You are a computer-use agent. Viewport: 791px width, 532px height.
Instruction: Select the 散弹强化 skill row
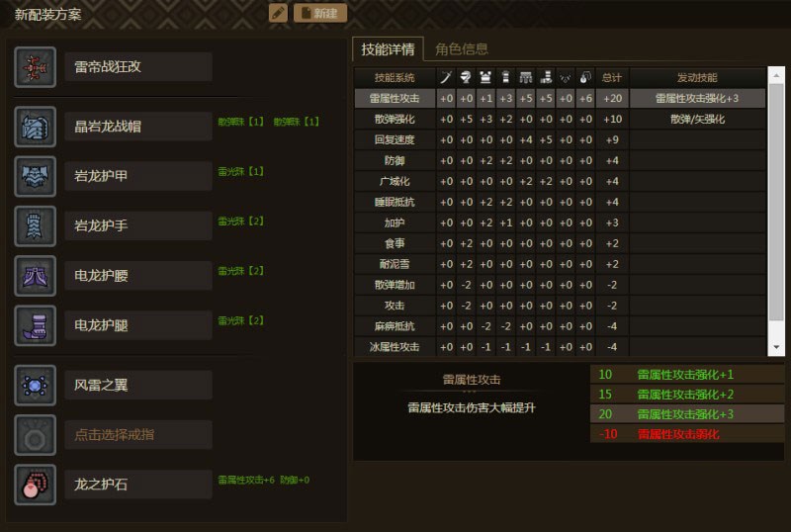pyautogui.click(x=560, y=119)
